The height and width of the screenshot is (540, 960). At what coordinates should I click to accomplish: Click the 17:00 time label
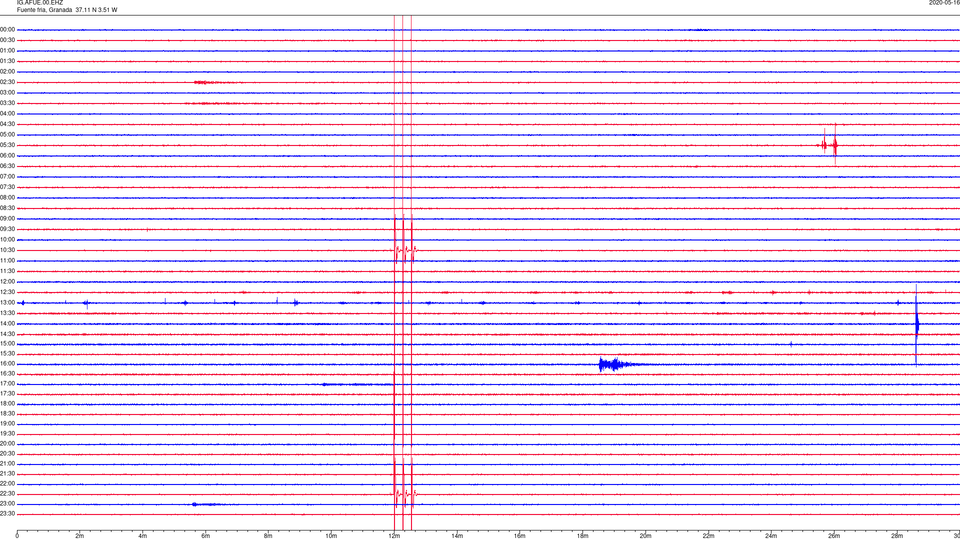coord(7,384)
